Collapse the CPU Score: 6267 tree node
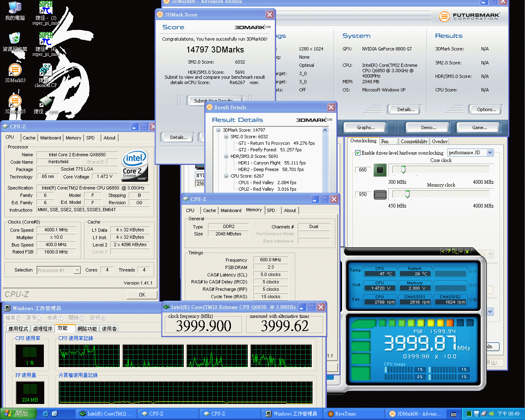The width and height of the screenshot is (525, 420). click(x=226, y=176)
